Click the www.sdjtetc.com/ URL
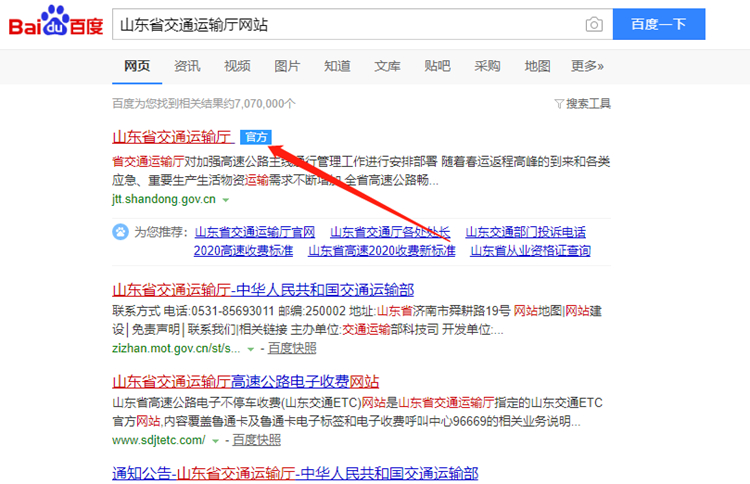Screen dimensions: 750x484 pyautogui.click(x=159, y=440)
